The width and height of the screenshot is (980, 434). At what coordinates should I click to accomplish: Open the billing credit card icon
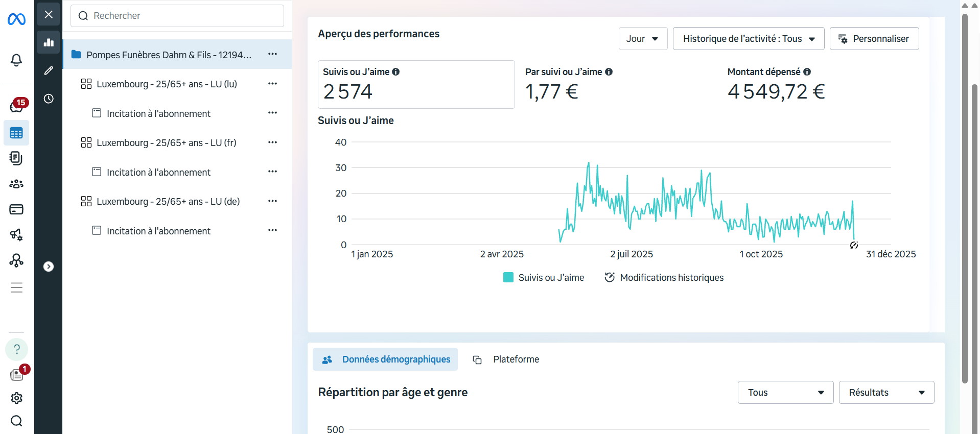coord(16,209)
